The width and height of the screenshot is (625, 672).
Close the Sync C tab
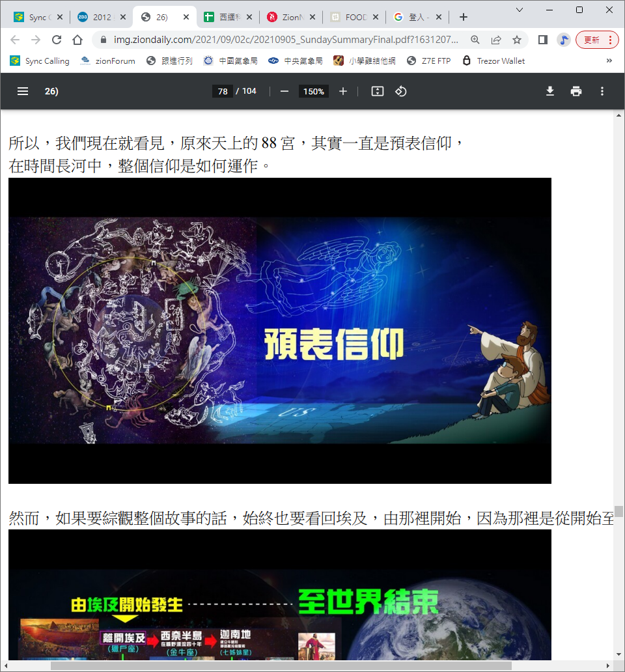click(60, 17)
